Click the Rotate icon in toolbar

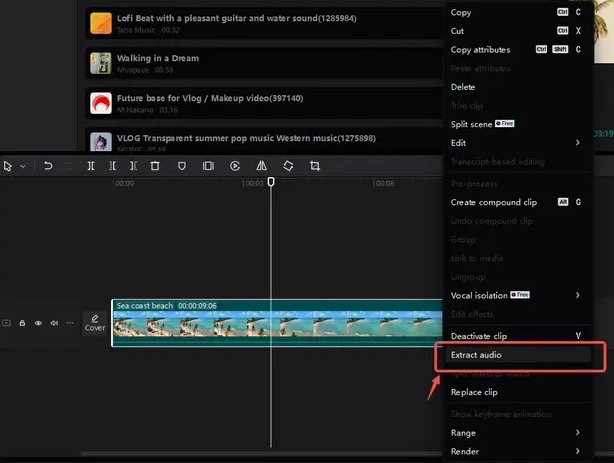(x=288, y=166)
